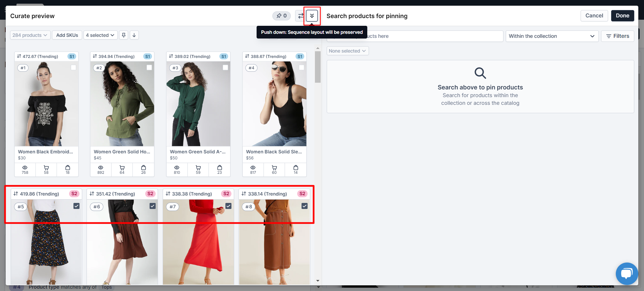Open the Filters button
Screen dimensions: 644x291
618,36
